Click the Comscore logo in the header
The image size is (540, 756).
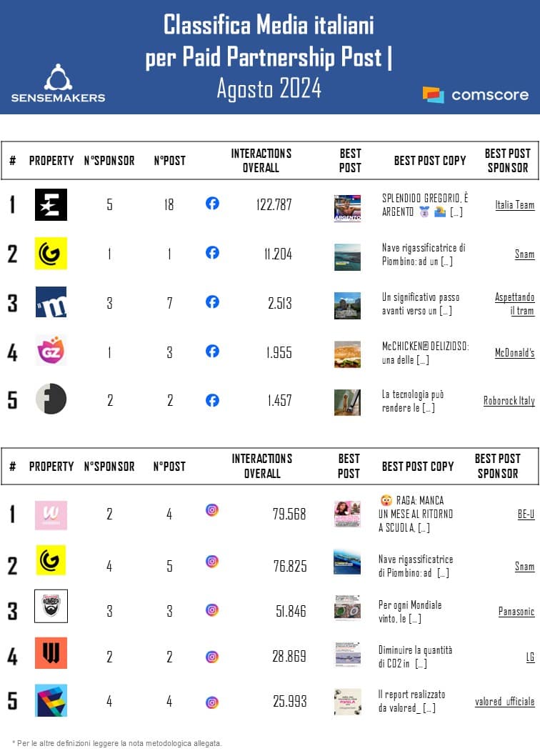(x=475, y=94)
